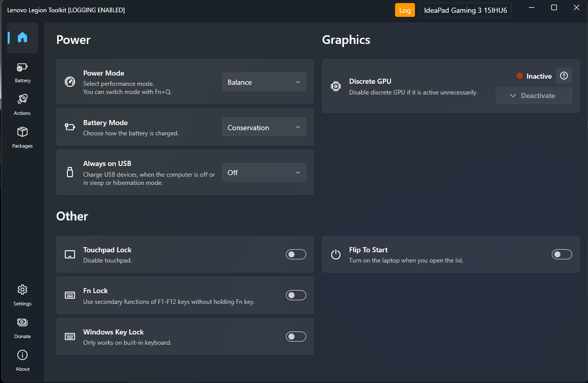Click the Discrete GPU chip icon
The width and height of the screenshot is (588, 383).
(336, 86)
